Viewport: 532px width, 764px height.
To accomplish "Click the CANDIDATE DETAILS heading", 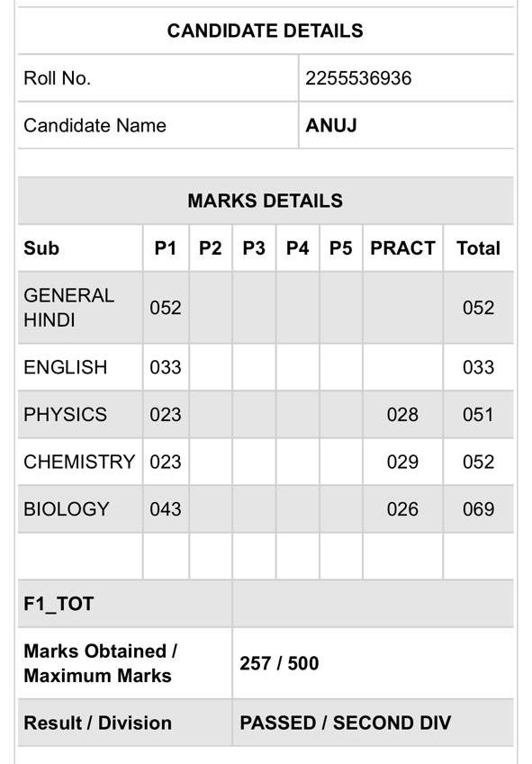I will tap(265, 31).
